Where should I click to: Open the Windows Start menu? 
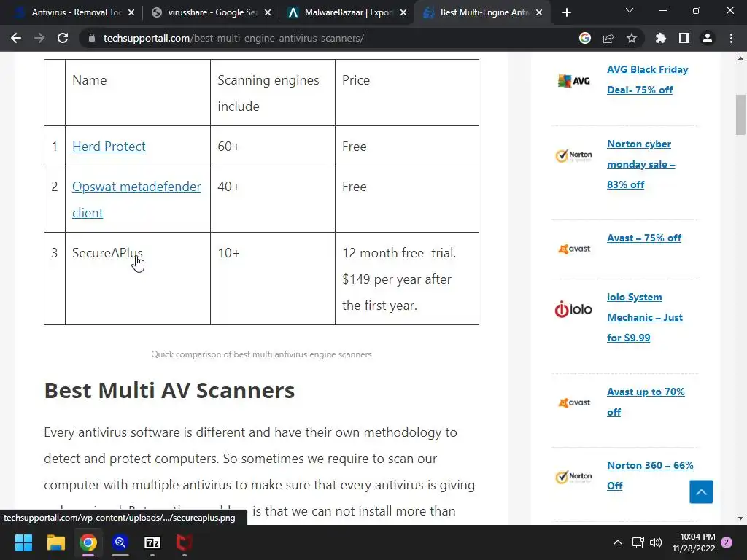pyautogui.click(x=23, y=542)
